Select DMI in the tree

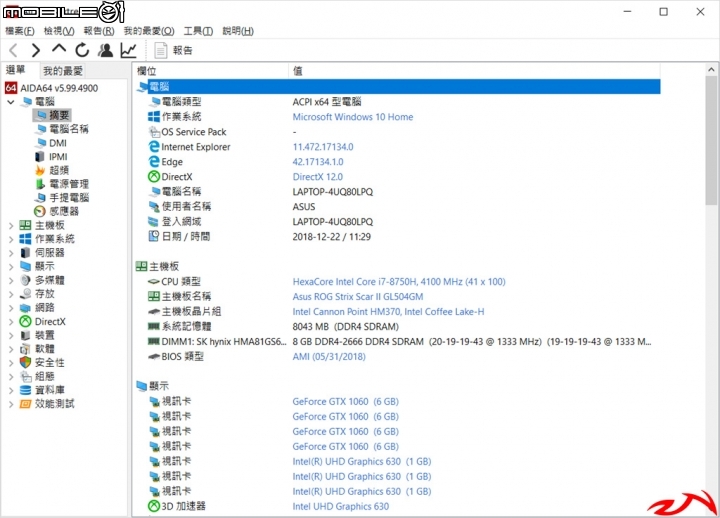coord(52,143)
